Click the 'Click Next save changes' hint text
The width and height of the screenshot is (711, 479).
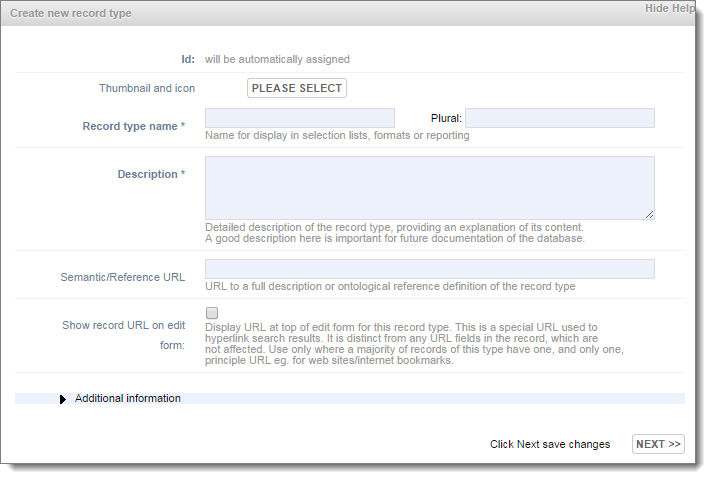[x=550, y=444]
